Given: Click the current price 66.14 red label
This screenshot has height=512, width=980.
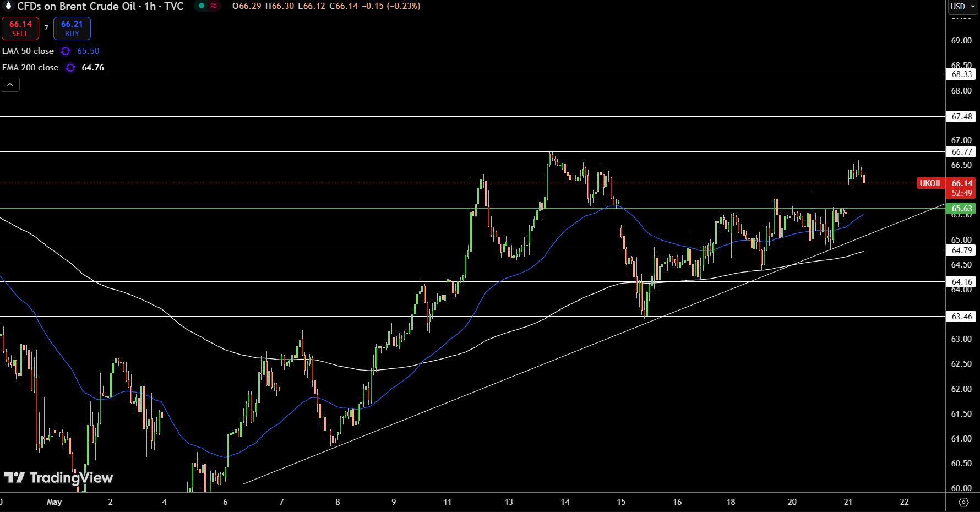Looking at the screenshot, I should 962,183.
